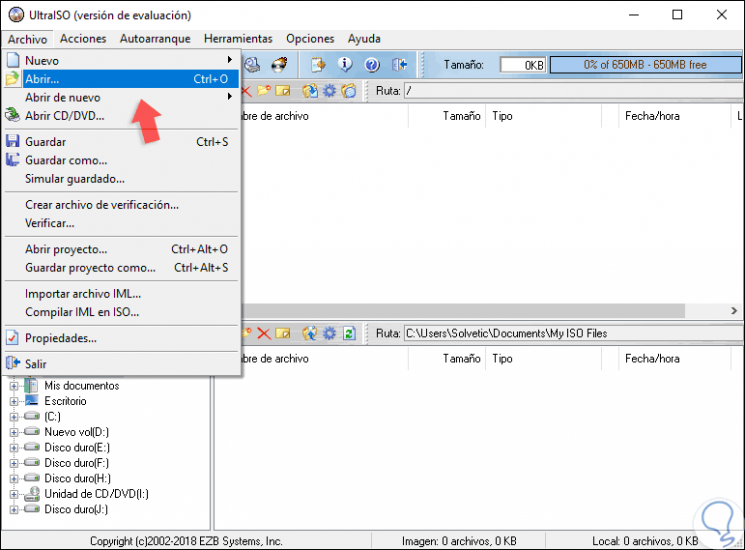The height and width of the screenshot is (550, 745).
Task: Open the Herramientas menu
Action: coord(238,39)
